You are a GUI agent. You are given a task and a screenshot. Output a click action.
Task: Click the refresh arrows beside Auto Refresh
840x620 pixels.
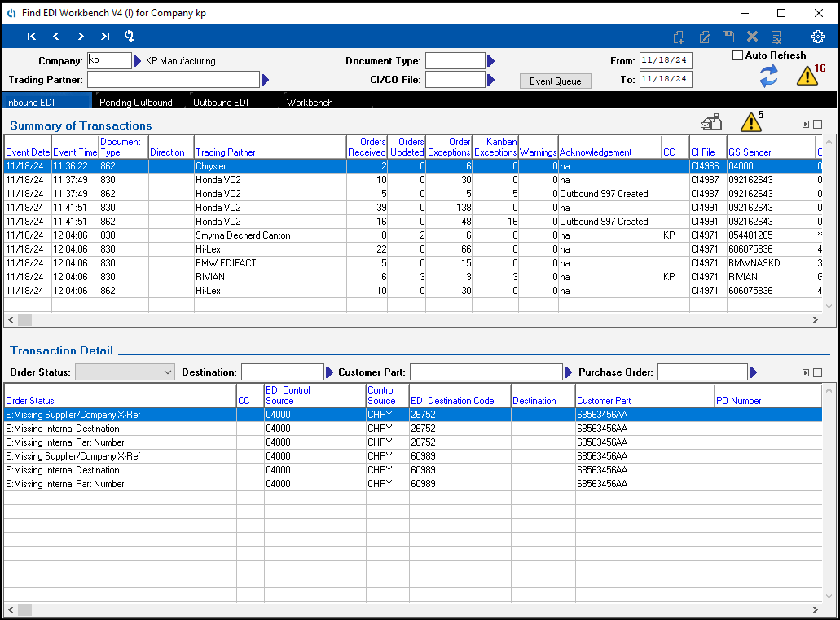[x=767, y=74]
